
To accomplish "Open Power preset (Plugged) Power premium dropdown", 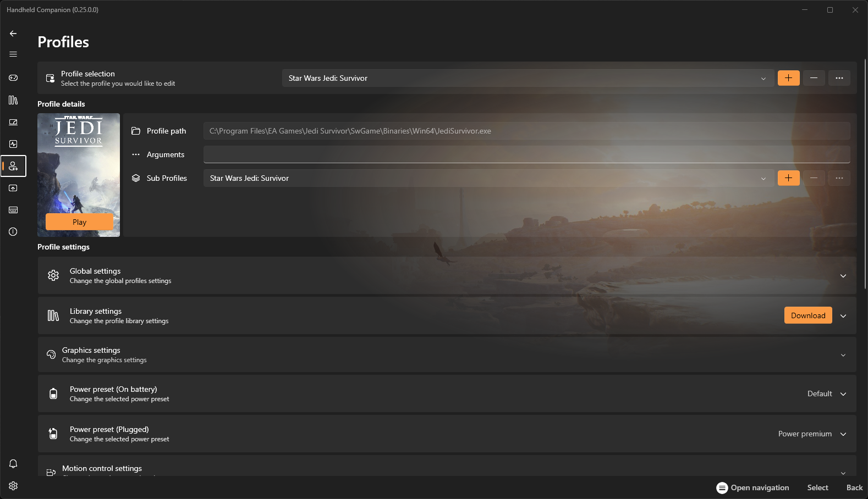I will tap(812, 434).
